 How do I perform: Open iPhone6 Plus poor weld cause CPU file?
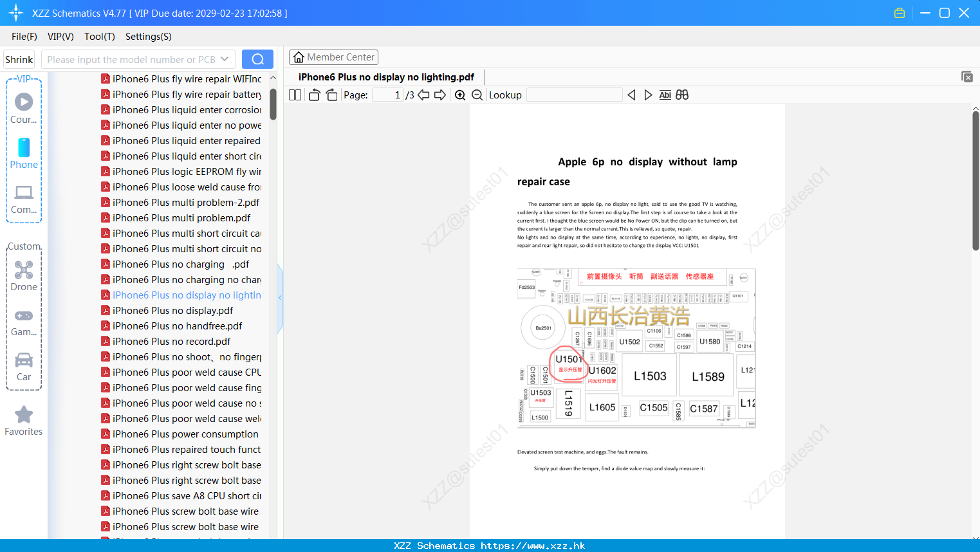point(181,373)
